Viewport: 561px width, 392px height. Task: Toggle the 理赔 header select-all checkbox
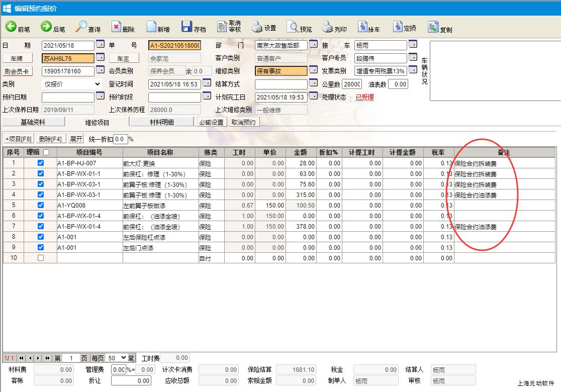pos(46,152)
